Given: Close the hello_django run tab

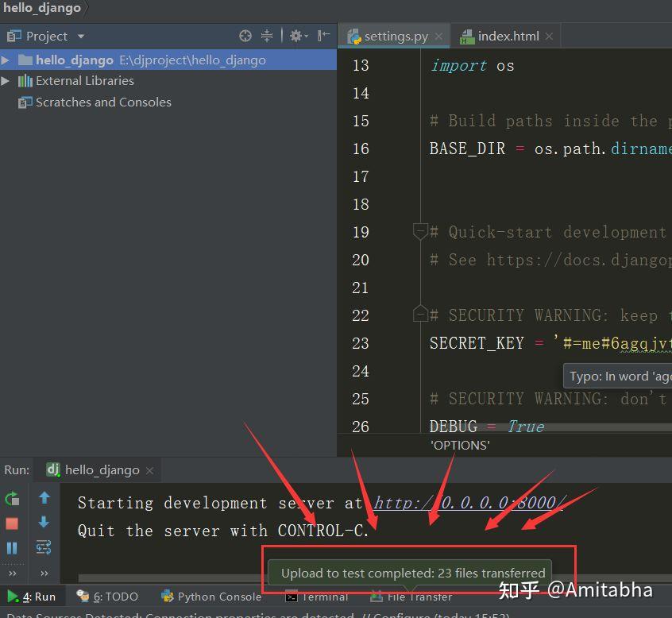Looking at the screenshot, I should pyautogui.click(x=149, y=470).
